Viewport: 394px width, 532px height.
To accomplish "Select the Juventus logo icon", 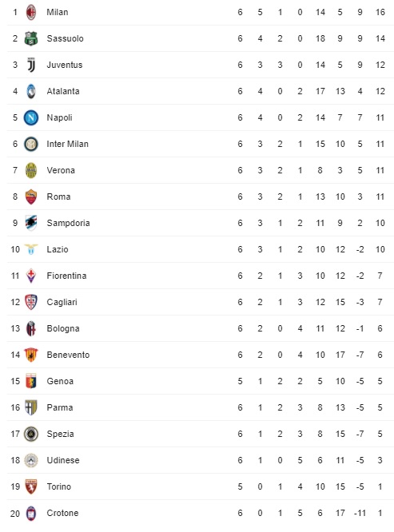I will tap(31, 65).
